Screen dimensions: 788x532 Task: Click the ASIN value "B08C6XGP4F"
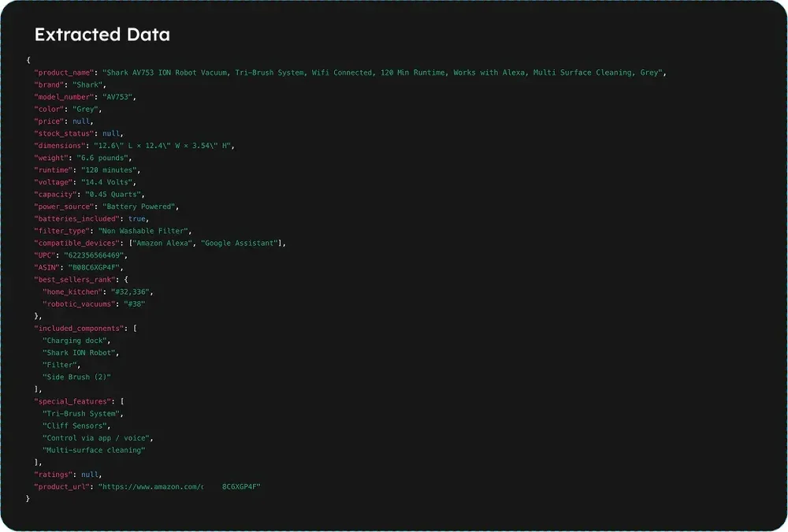coord(94,267)
